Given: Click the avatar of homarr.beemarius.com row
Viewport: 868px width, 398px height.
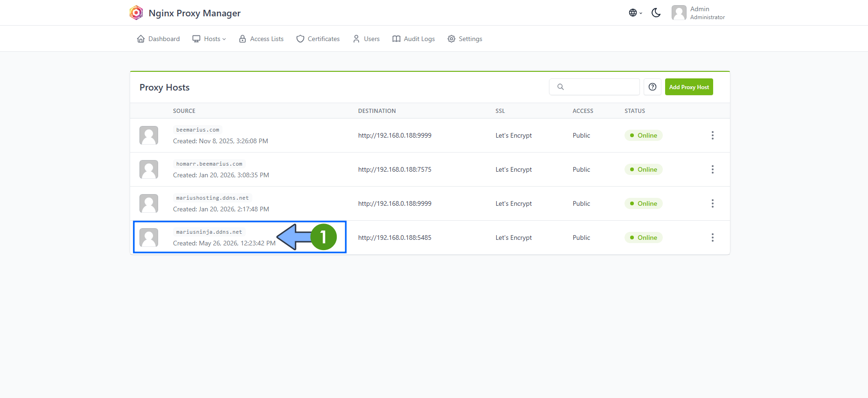Looking at the screenshot, I should click(x=149, y=169).
